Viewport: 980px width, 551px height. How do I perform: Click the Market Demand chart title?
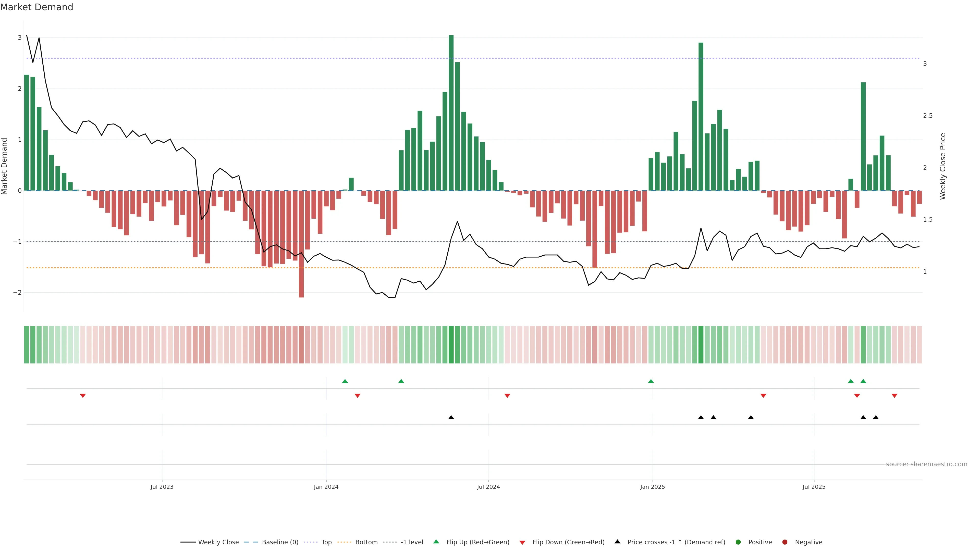[x=36, y=7]
